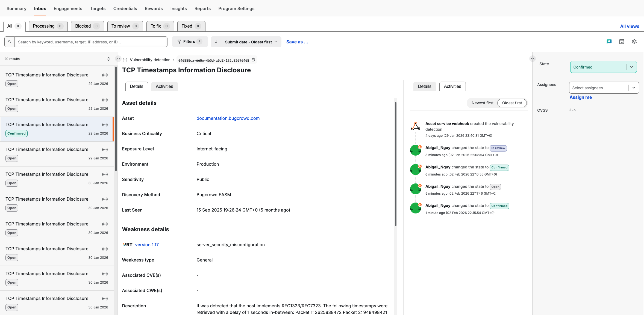Screen dimensions: 644x315
Task: Click the settings gear icon
Action: point(634,41)
